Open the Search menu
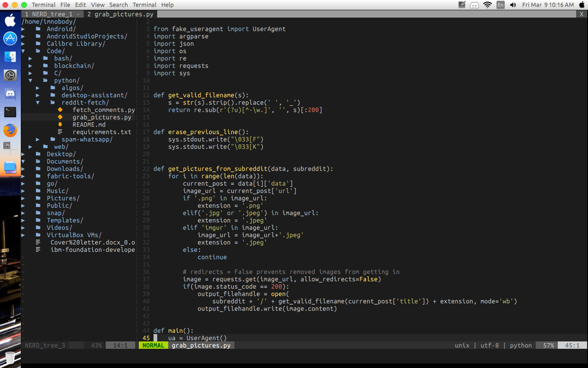588x368 pixels. pyautogui.click(x=118, y=5)
